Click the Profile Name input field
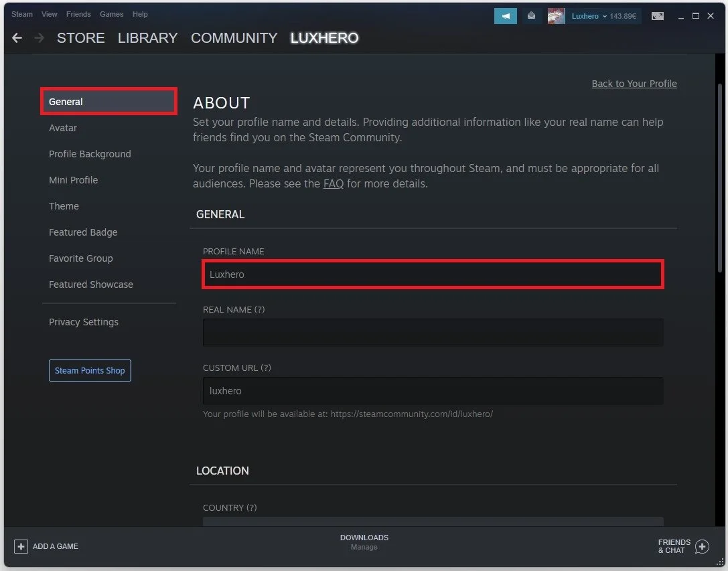 (433, 274)
